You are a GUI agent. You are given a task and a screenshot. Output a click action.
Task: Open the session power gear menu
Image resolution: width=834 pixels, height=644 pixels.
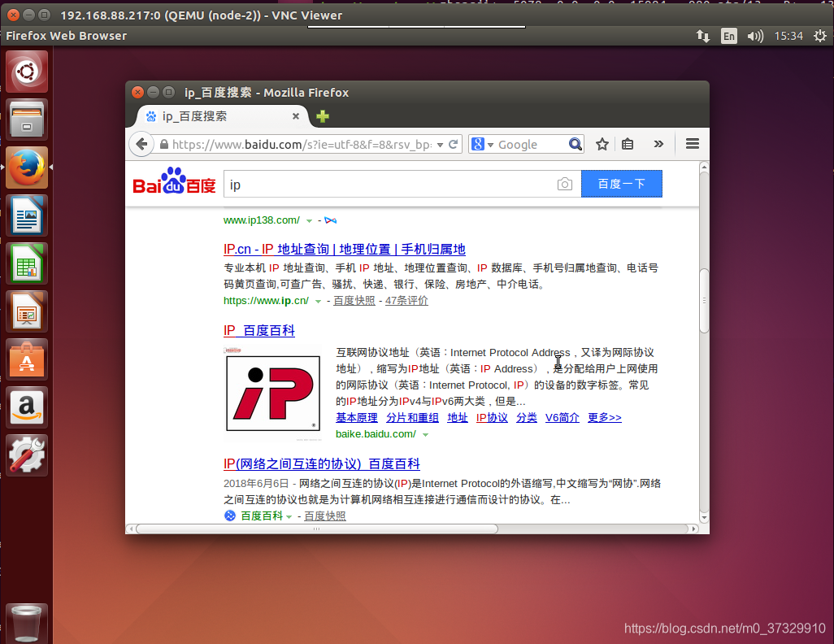point(820,36)
